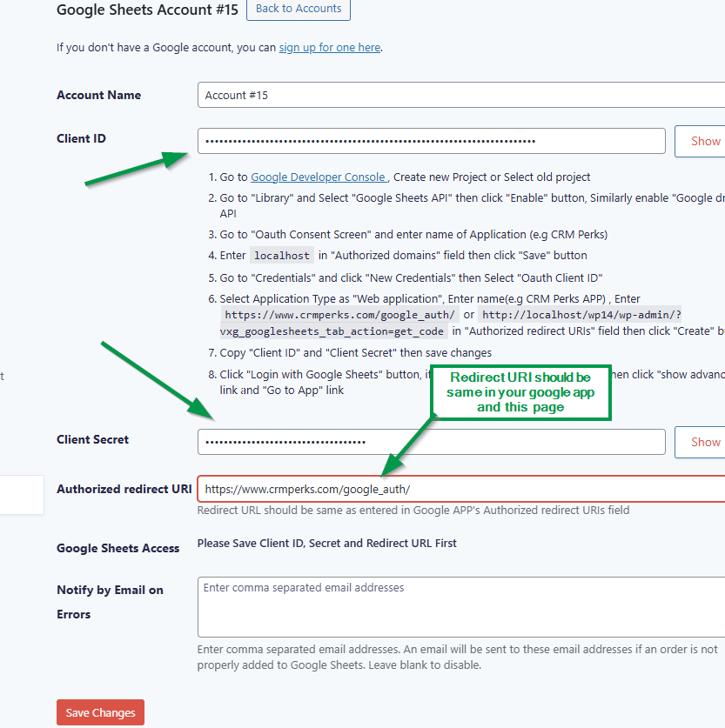Open the Google Developer Console link
725x728 pixels.
point(319,177)
